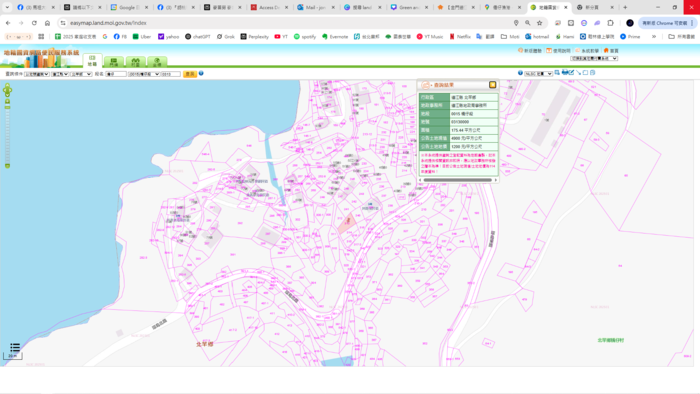Click the yellow minimize button on result panel

click(492, 85)
